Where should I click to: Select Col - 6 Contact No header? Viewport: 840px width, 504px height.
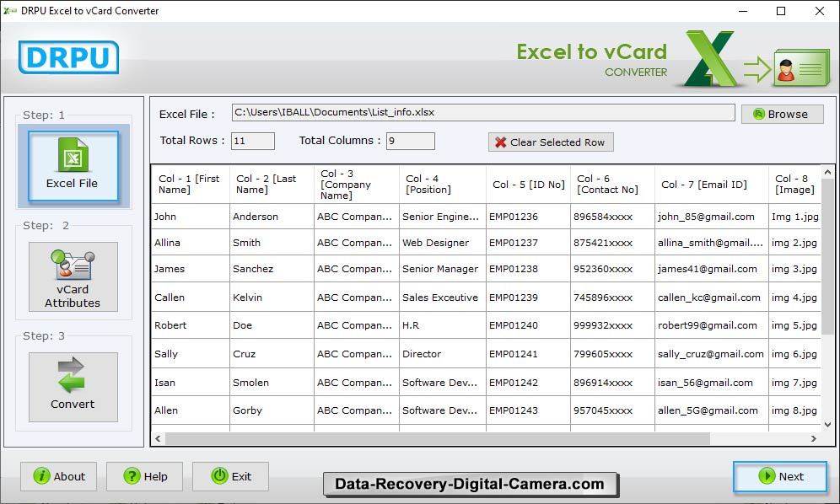coord(612,185)
